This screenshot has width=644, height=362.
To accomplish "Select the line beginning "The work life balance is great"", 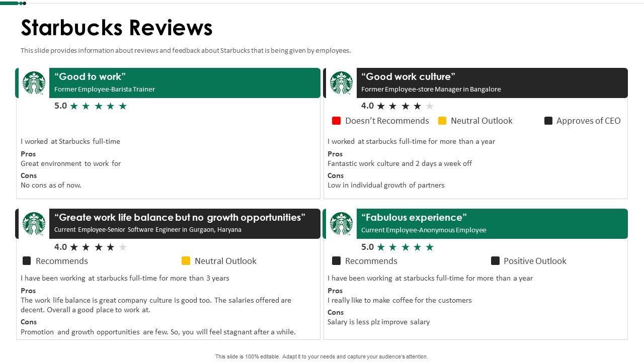I will [156, 300].
